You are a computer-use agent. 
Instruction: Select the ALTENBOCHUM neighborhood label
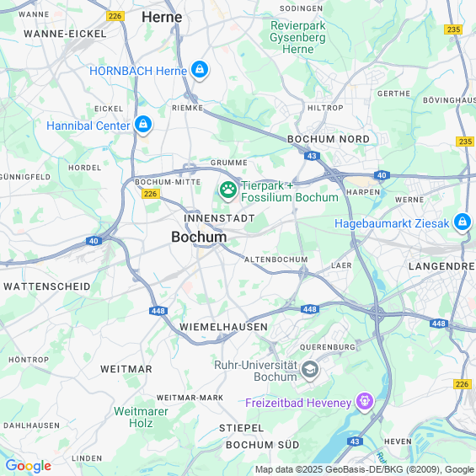tap(276, 259)
